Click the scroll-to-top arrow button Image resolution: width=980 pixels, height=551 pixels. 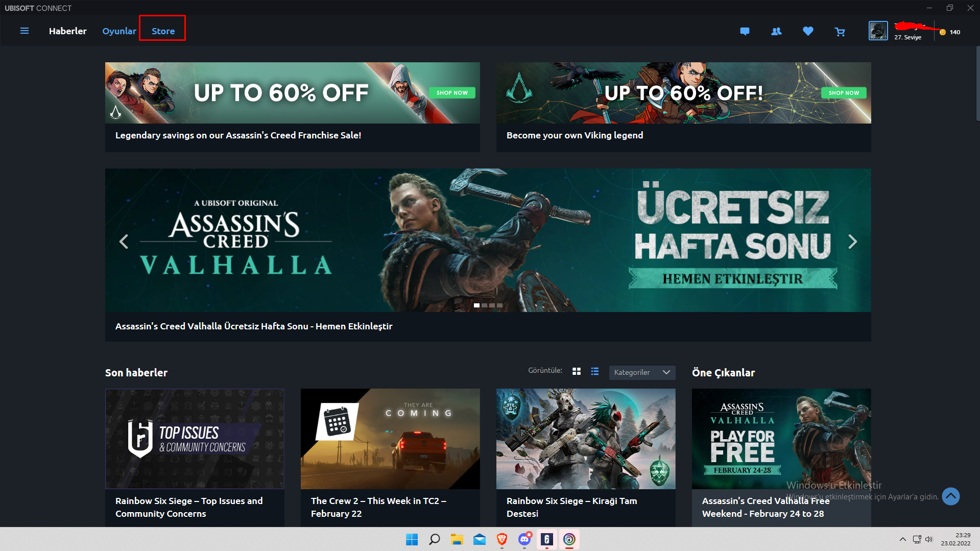pyautogui.click(x=950, y=496)
